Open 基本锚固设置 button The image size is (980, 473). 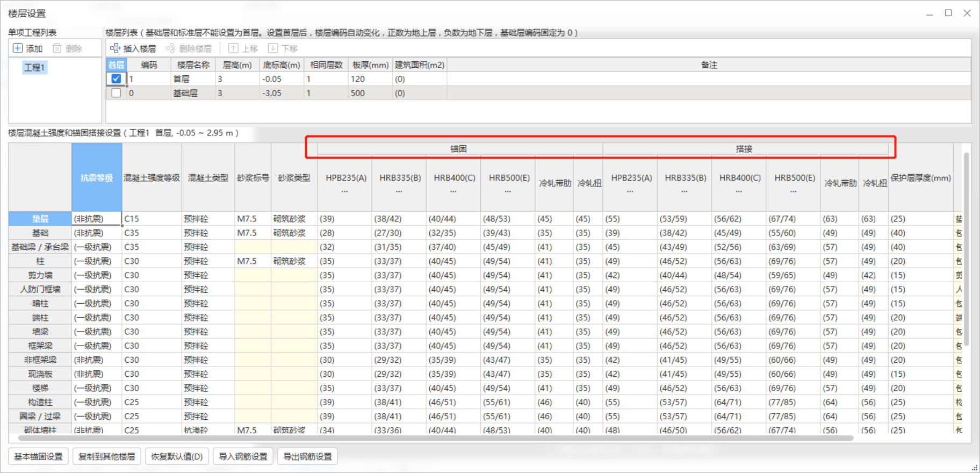(38, 456)
